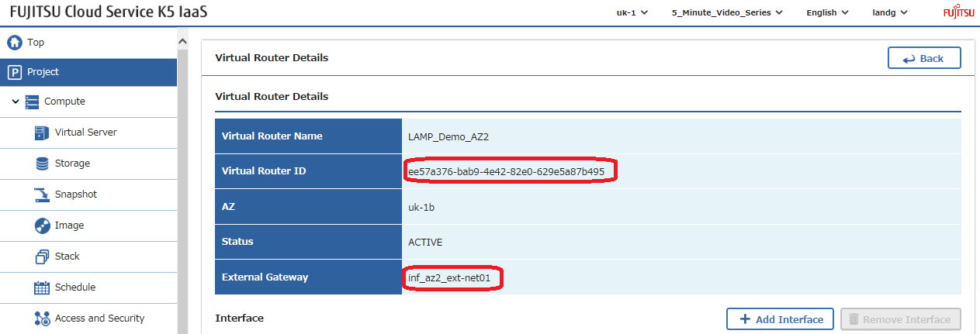This screenshot has width=980, height=334.
Task: Click the Access and Security icon
Action: click(42, 319)
